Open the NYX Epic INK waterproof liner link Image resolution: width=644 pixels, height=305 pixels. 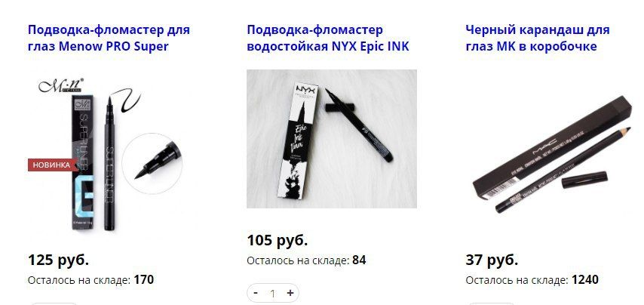(328, 38)
